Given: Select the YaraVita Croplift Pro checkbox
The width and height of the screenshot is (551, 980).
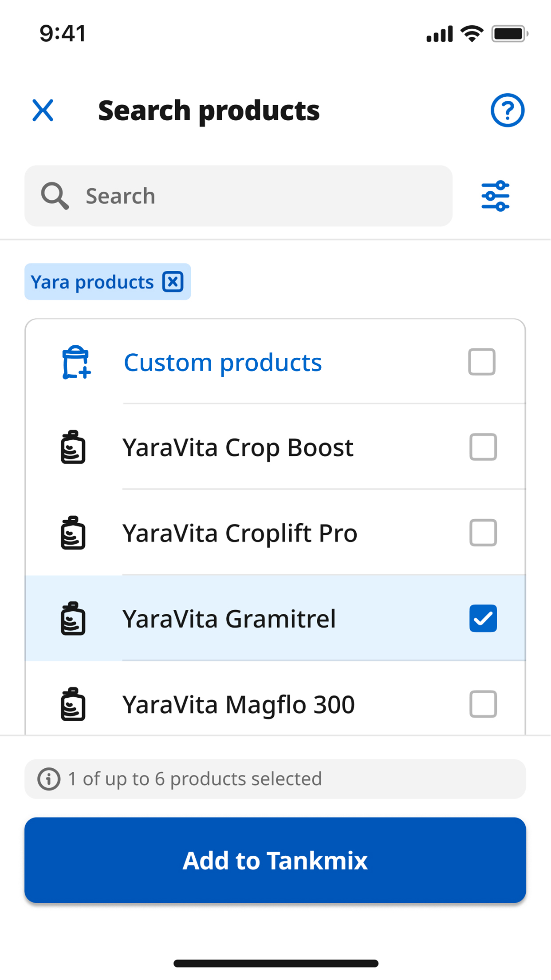Looking at the screenshot, I should (483, 533).
